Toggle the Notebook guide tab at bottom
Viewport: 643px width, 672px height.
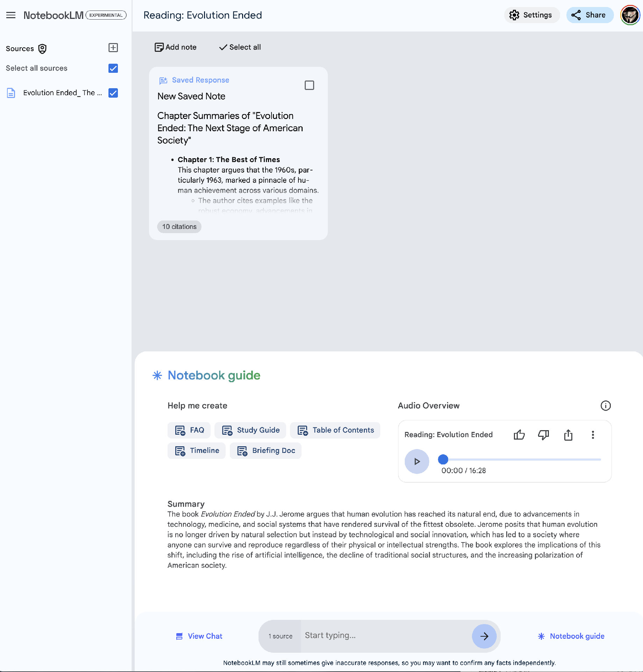coord(571,636)
